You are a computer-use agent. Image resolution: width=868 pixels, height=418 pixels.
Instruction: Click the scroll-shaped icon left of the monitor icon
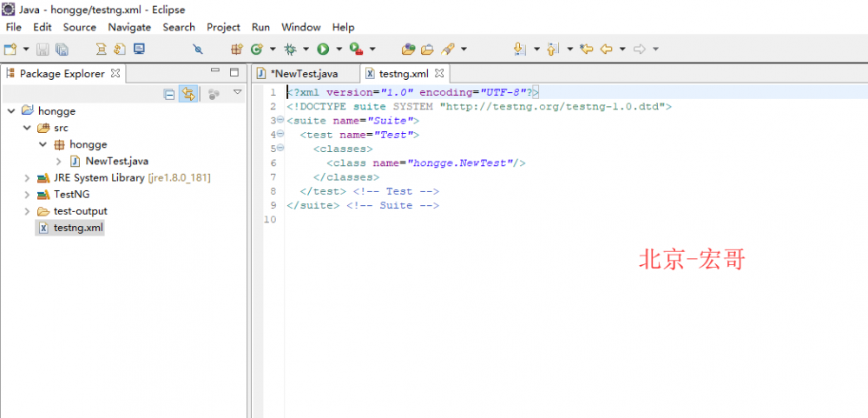coord(120,50)
